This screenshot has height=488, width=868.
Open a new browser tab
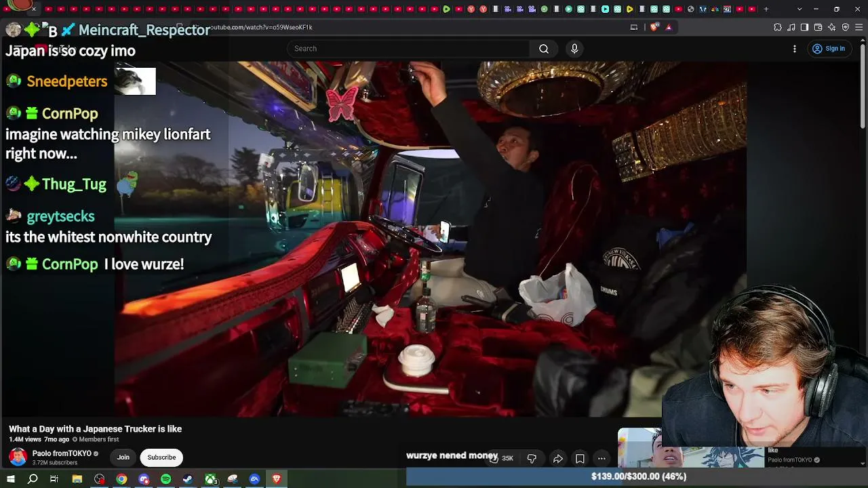point(766,9)
